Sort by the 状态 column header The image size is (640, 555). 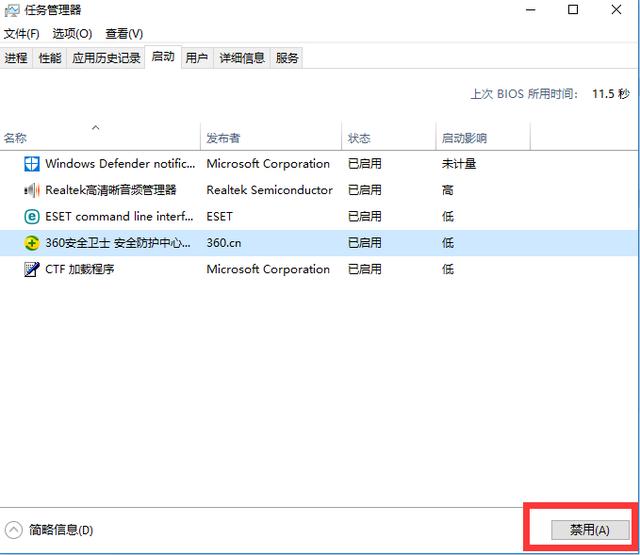pos(389,137)
